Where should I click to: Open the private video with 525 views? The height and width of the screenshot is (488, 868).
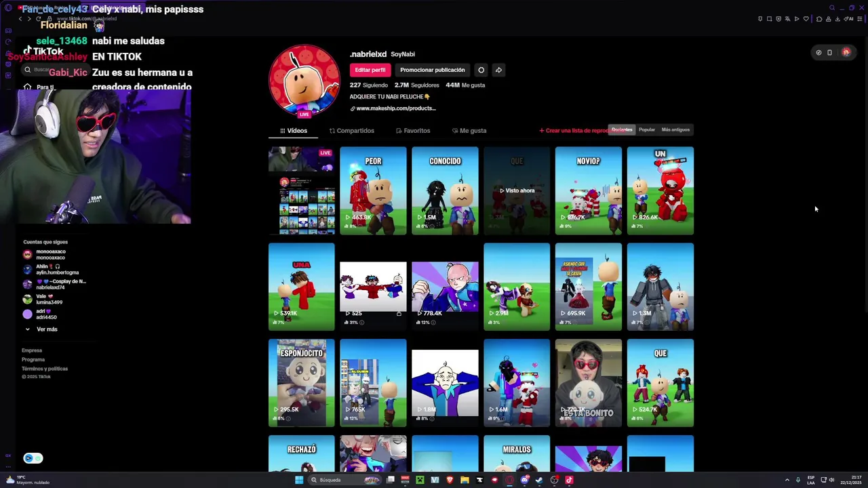373,287
